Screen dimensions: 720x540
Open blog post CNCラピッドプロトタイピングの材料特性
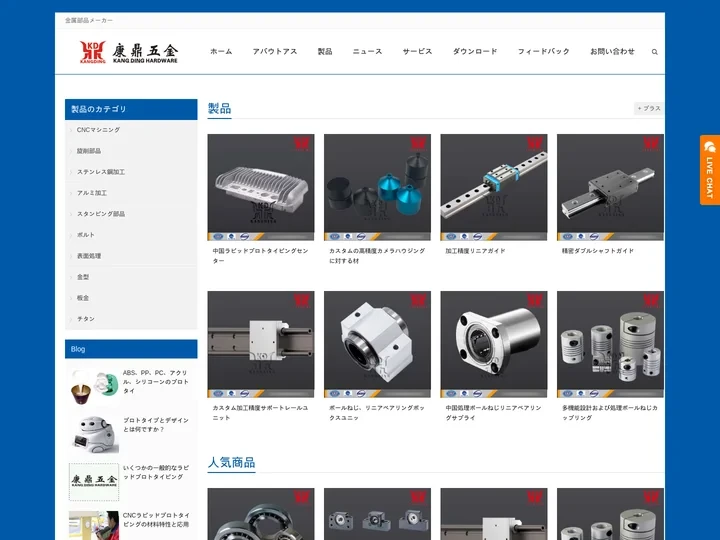[156, 520]
